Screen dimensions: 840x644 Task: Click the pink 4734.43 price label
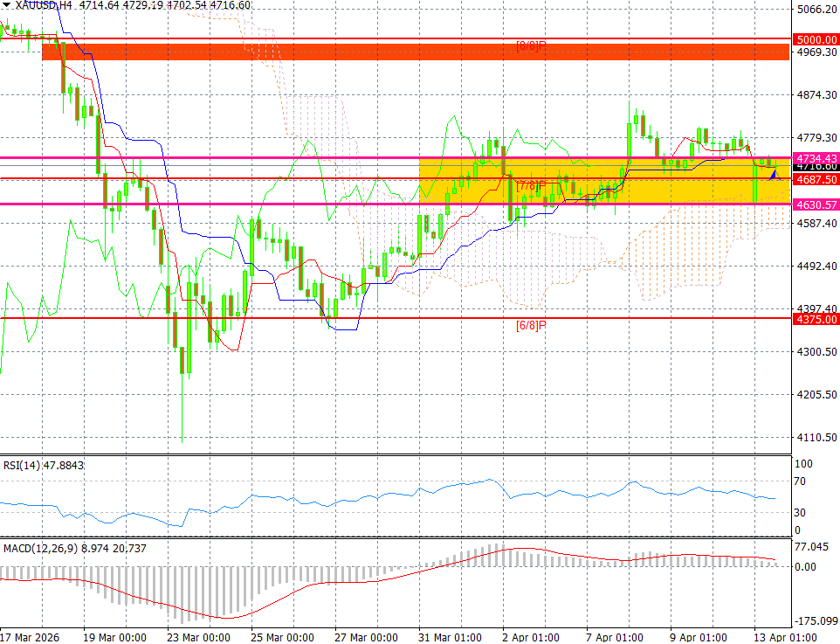pos(816,159)
